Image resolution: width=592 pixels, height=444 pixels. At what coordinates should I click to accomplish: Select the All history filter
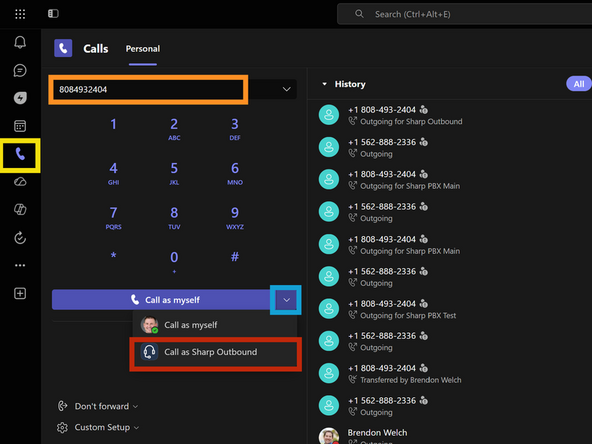pos(578,84)
